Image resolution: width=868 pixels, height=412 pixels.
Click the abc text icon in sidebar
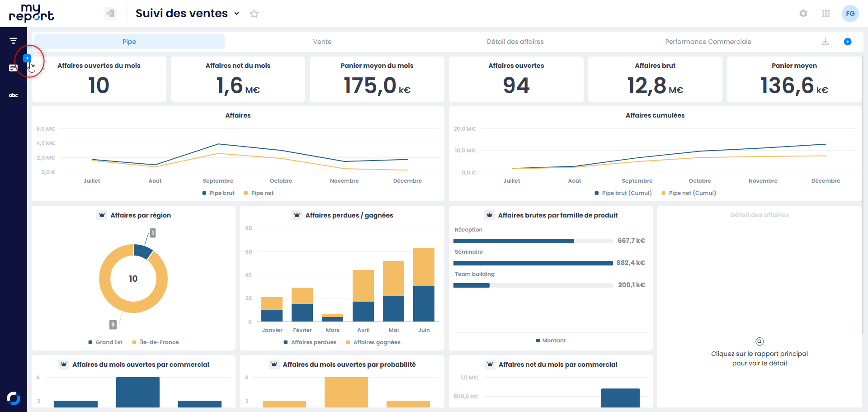13,95
